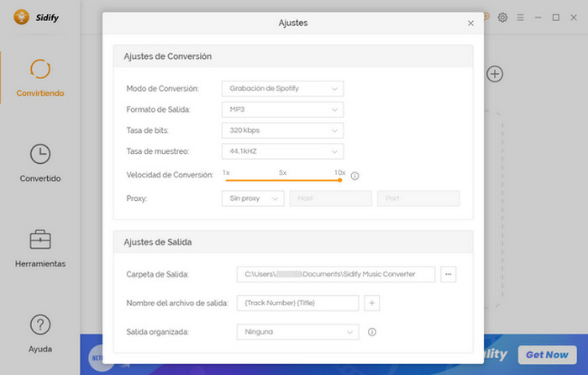Screen dimensions: 588x375
Task: Click the settings gear icon in title bar
Action: (x=502, y=18)
